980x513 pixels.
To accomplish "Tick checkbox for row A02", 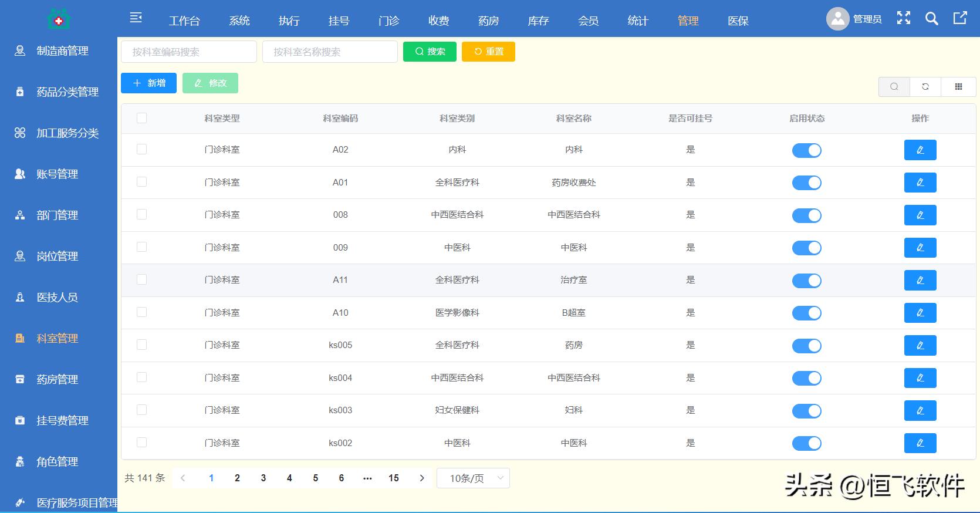I will [141, 149].
